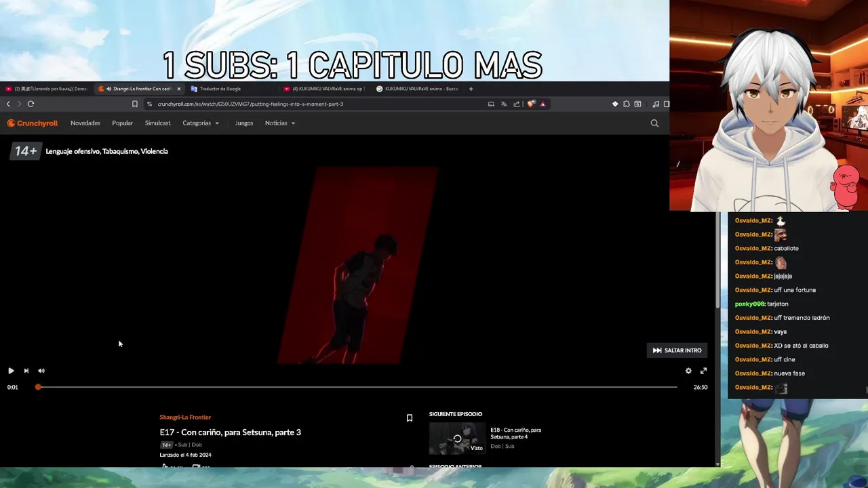Skip to next episode in player
Screen dimensions: 868x488
click(26, 371)
